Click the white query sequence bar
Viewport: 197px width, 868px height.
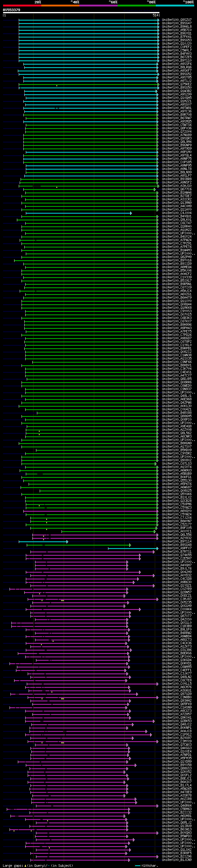coord(81,13)
